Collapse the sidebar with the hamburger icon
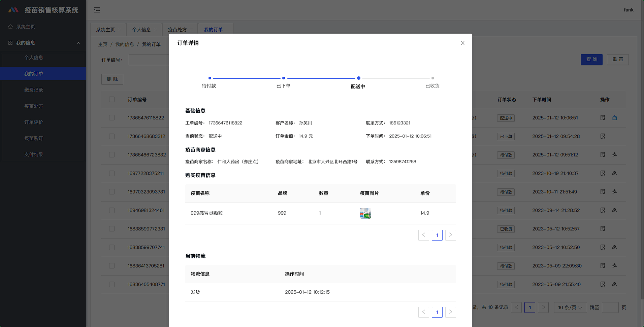The width and height of the screenshot is (644, 327). (97, 10)
